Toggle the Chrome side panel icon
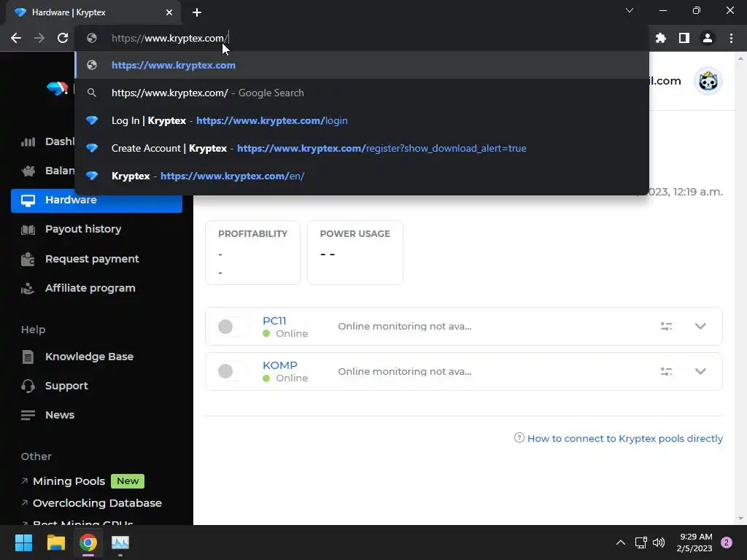747x560 pixels. [684, 38]
